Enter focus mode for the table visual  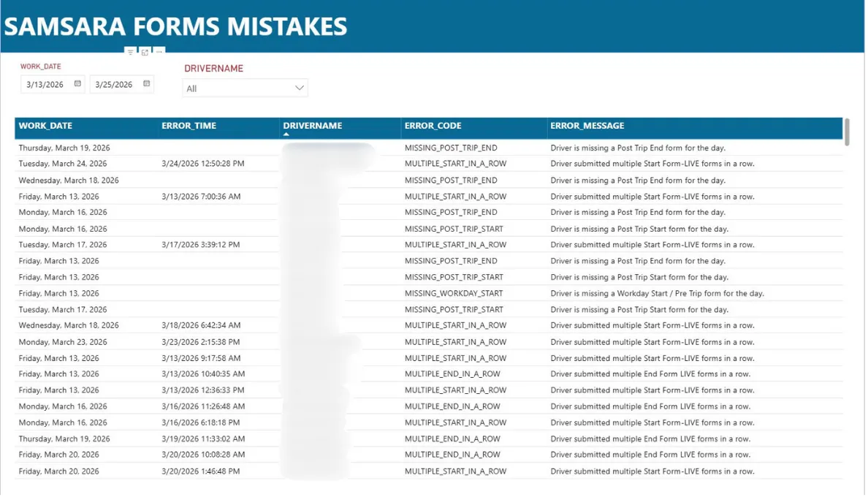click(144, 52)
